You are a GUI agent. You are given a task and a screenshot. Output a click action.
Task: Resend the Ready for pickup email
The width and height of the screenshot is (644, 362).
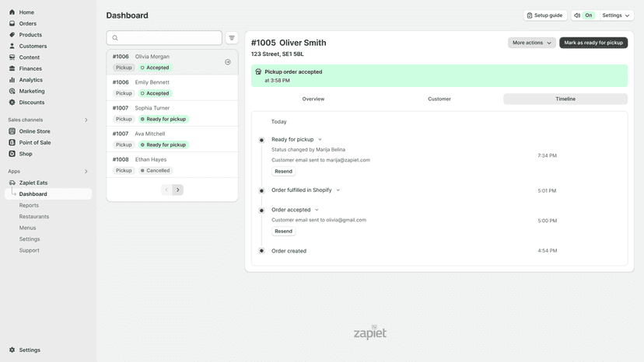pyautogui.click(x=283, y=171)
